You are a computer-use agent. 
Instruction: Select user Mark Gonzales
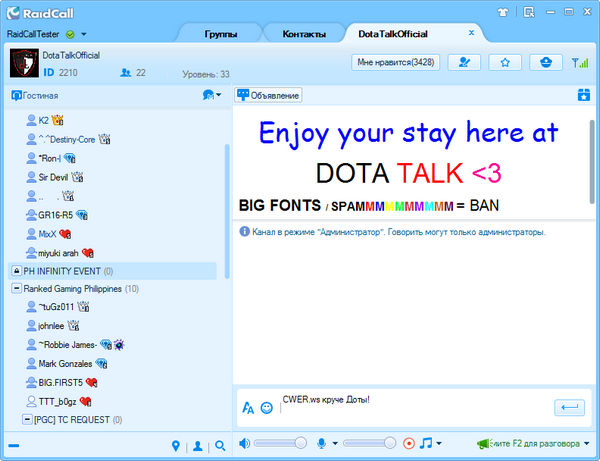[65, 363]
